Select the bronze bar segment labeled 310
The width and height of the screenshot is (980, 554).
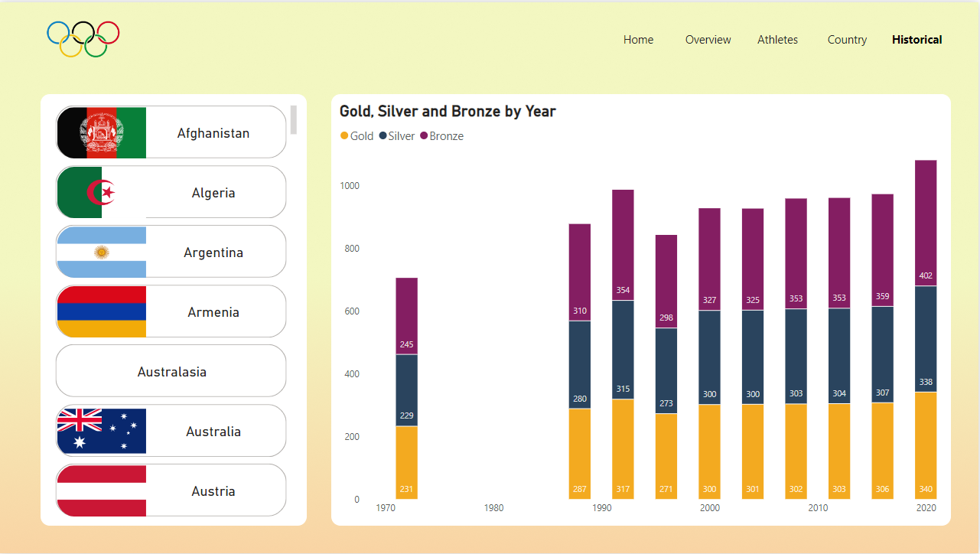580,272
